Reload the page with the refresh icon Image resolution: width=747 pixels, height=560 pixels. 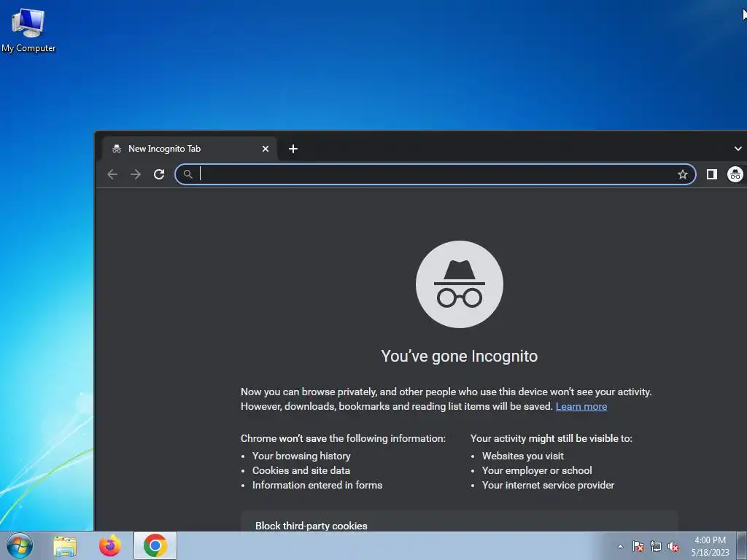(159, 174)
